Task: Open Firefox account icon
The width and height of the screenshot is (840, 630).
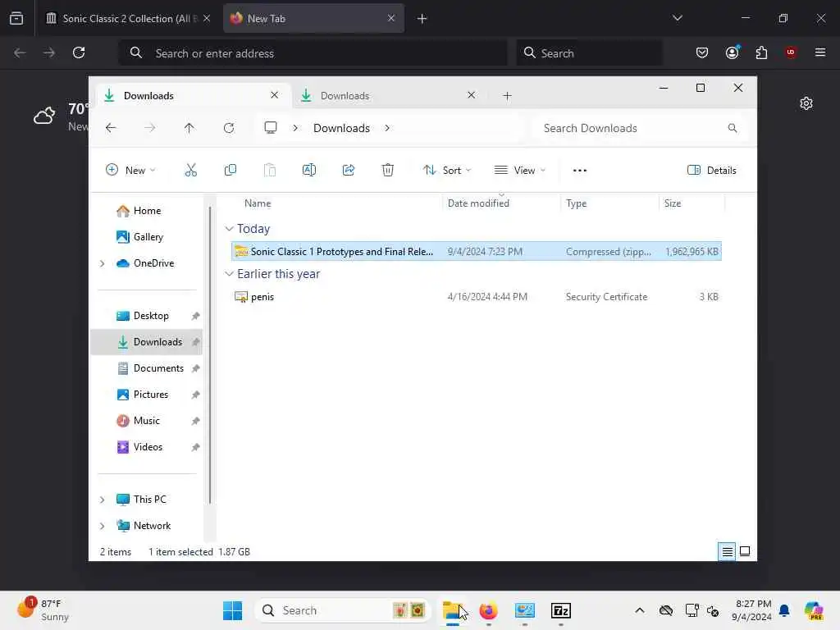Action: pos(732,52)
